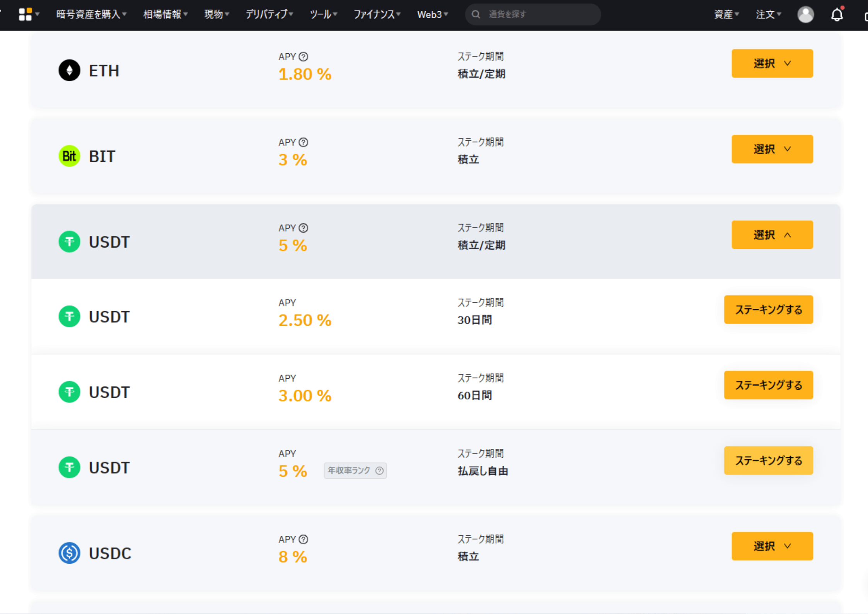Click the USDT icon in 60日間 row
868x614 pixels.
coord(69,392)
